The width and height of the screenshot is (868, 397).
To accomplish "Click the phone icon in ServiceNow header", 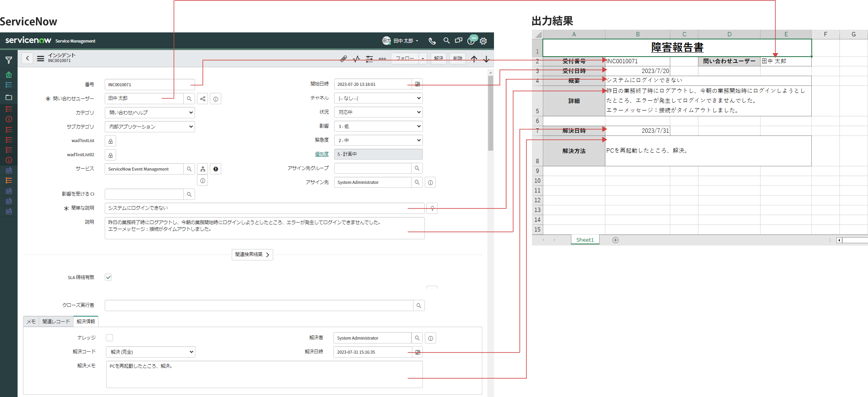I will coord(432,41).
